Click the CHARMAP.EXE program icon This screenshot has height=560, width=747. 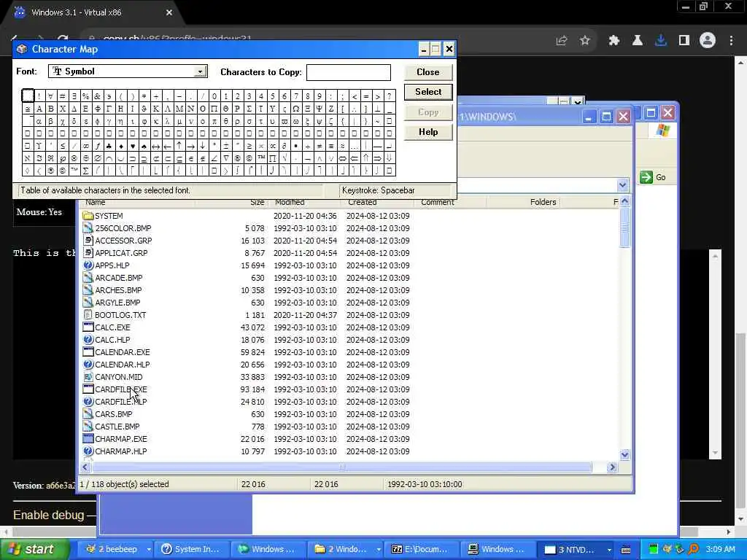[88, 438]
